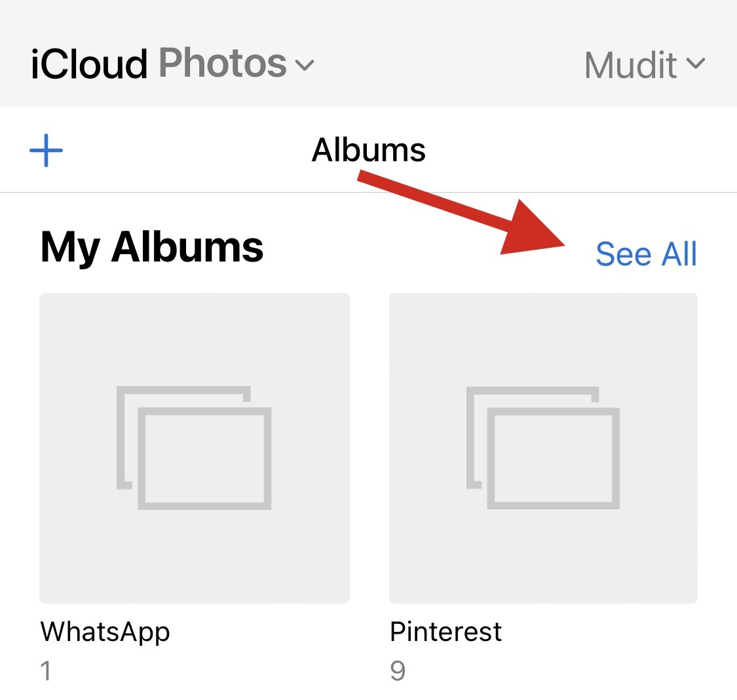Click the Pinterest photo count "9"
737x700 pixels.
coord(398,671)
